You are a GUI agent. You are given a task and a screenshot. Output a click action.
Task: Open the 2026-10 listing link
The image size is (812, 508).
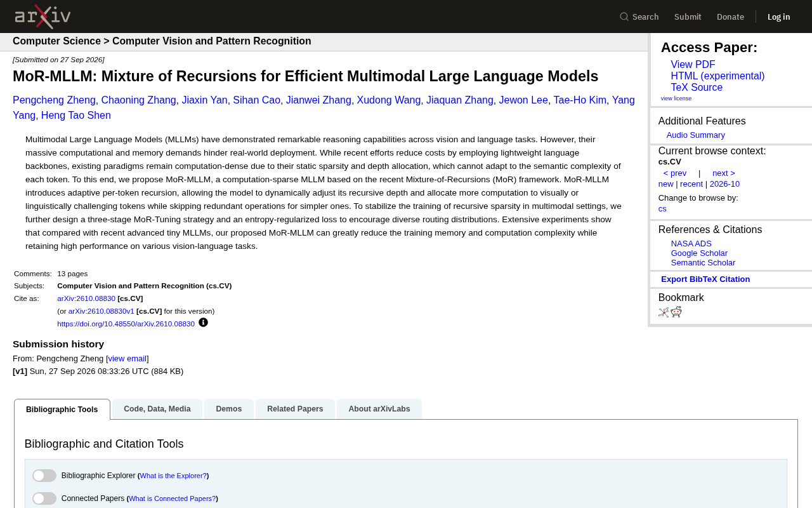point(724,184)
